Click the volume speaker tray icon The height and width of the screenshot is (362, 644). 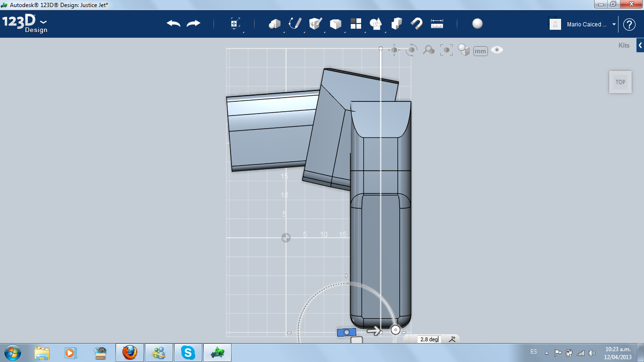point(592,353)
